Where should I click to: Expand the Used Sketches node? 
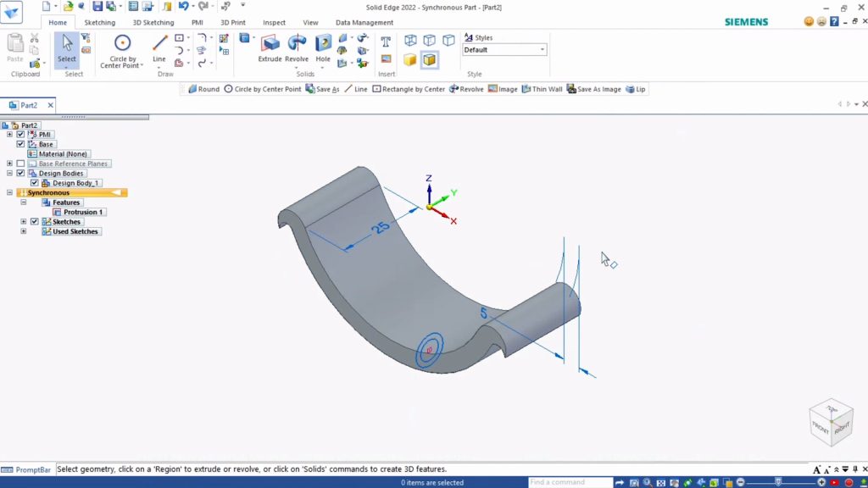click(23, 231)
